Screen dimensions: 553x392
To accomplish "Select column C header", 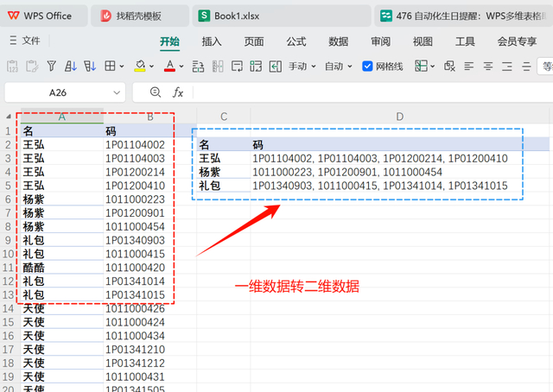I will [x=224, y=117].
